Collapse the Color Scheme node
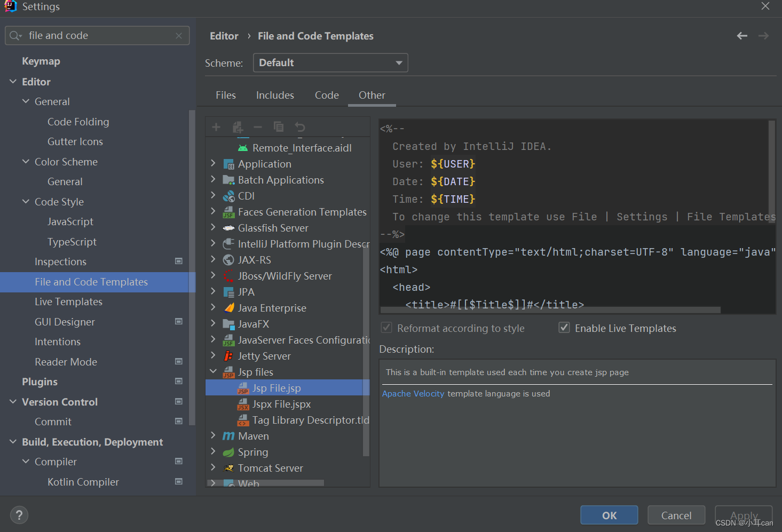The width and height of the screenshot is (782, 532). pos(26,162)
